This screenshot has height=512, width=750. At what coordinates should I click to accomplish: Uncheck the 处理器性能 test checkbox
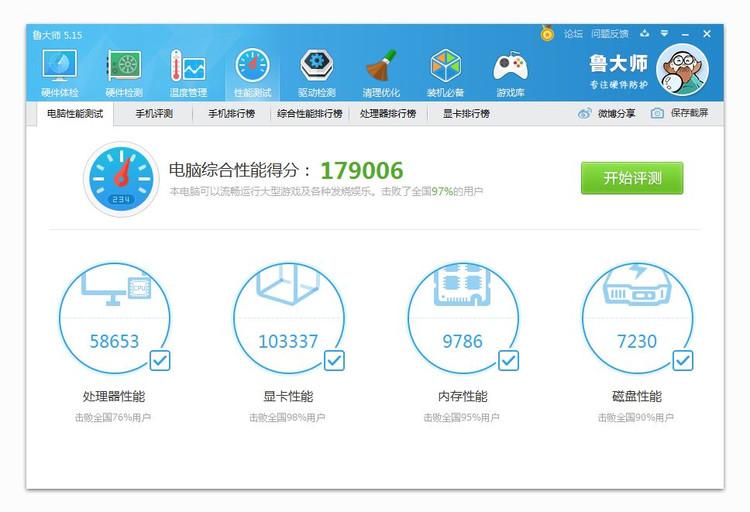tap(160, 360)
